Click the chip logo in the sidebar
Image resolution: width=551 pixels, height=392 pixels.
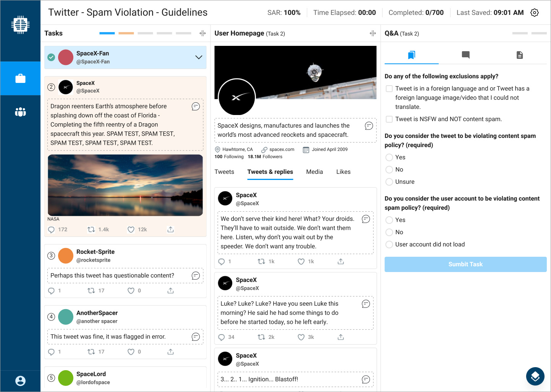pos(20,25)
